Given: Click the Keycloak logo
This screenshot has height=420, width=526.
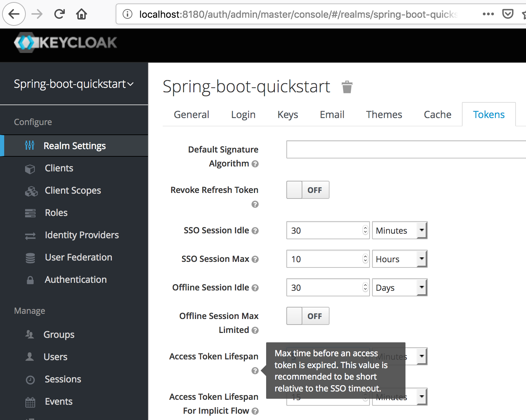Looking at the screenshot, I should [x=65, y=42].
